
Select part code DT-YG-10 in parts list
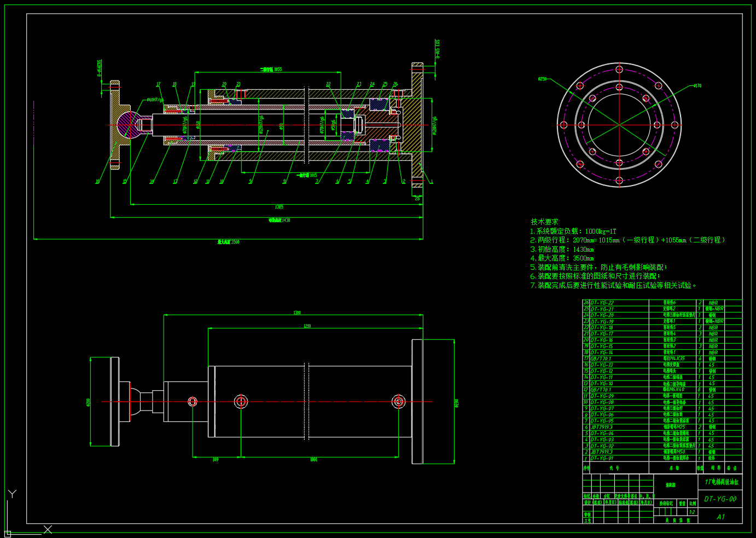coord(602,384)
